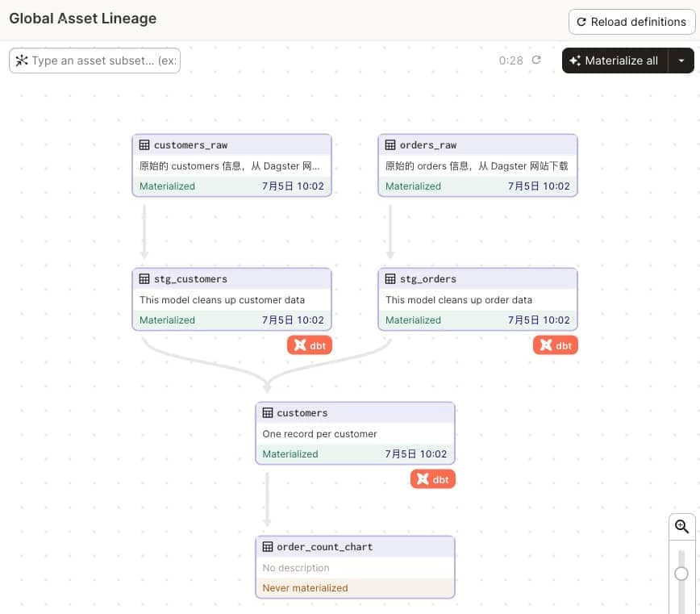Click the table icon on stg_orders node

(390, 279)
